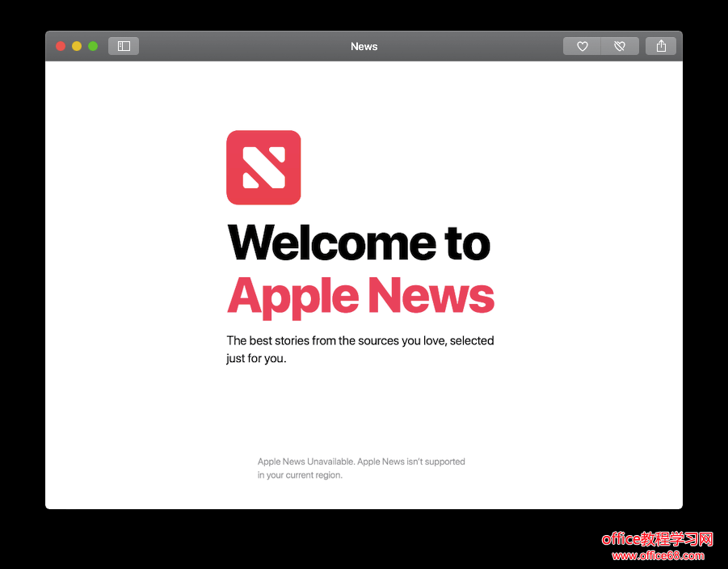Click the Love story heart icon
The height and width of the screenshot is (569, 728).
[582, 46]
